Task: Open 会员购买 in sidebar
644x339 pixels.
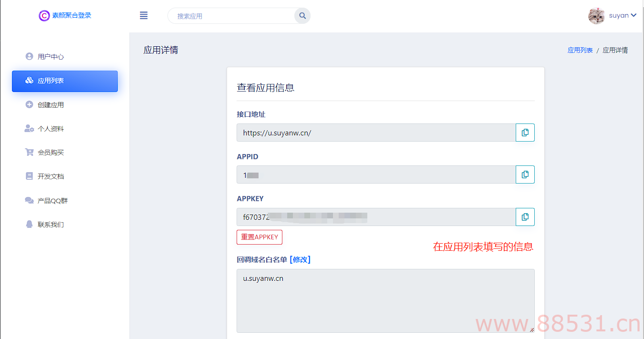Action: pos(65,153)
